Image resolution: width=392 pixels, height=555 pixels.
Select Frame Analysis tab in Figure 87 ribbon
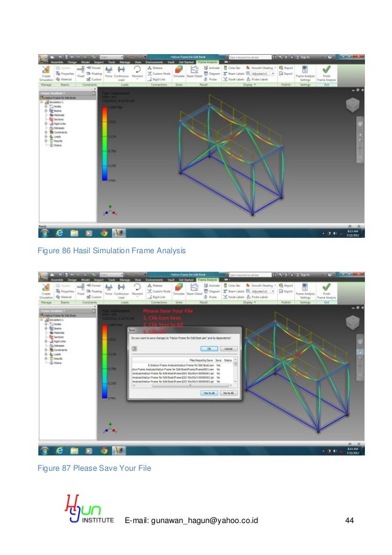(x=208, y=280)
